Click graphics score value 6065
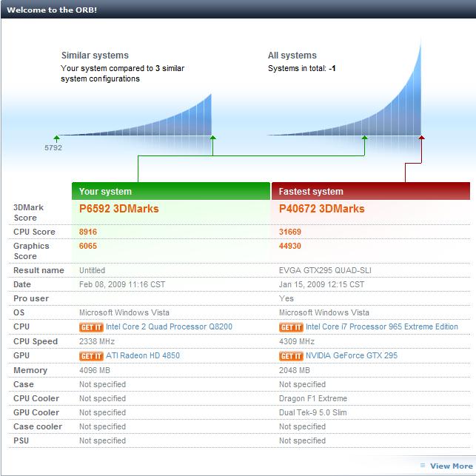This screenshot has width=476, height=476. pos(88,246)
